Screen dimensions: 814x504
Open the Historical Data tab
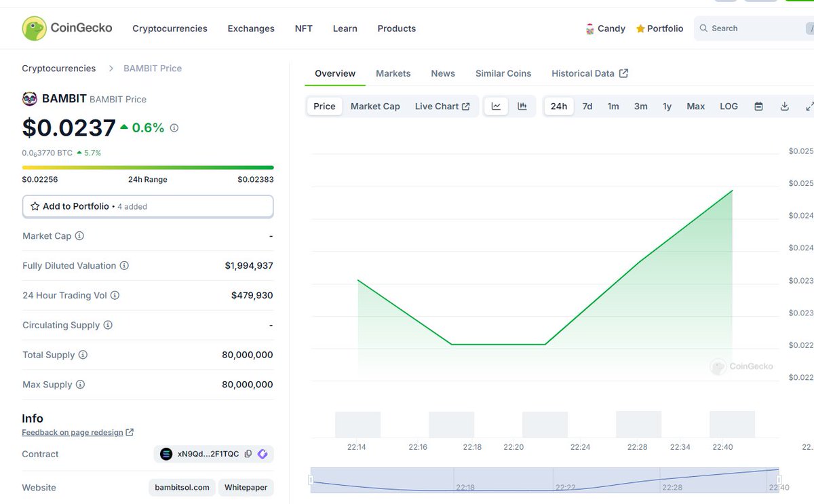coord(589,73)
